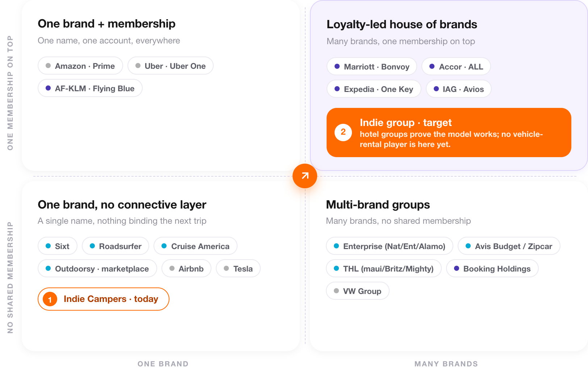Select the VW Group chip
The height and width of the screenshot is (370, 588).
click(x=358, y=291)
